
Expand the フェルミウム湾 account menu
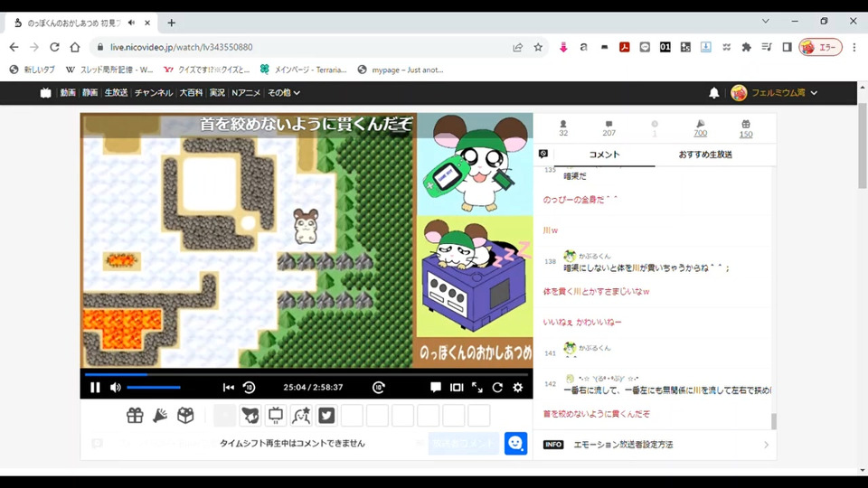(x=774, y=93)
